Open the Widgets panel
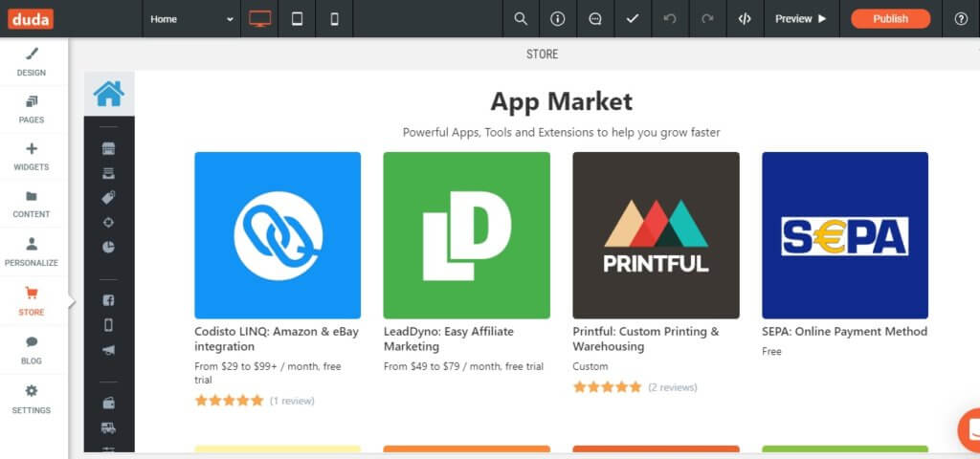The height and width of the screenshot is (459, 980). pyautogui.click(x=31, y=156)
